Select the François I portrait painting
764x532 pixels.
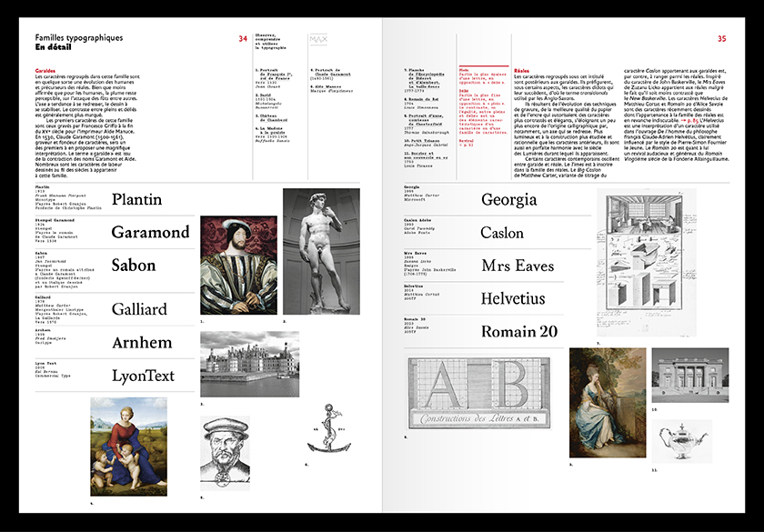click(238, 265)
